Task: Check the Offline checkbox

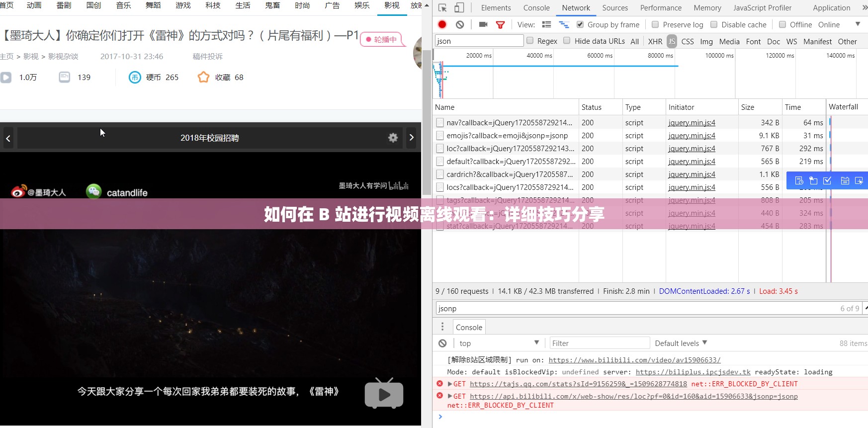Action: coord(782,24)
